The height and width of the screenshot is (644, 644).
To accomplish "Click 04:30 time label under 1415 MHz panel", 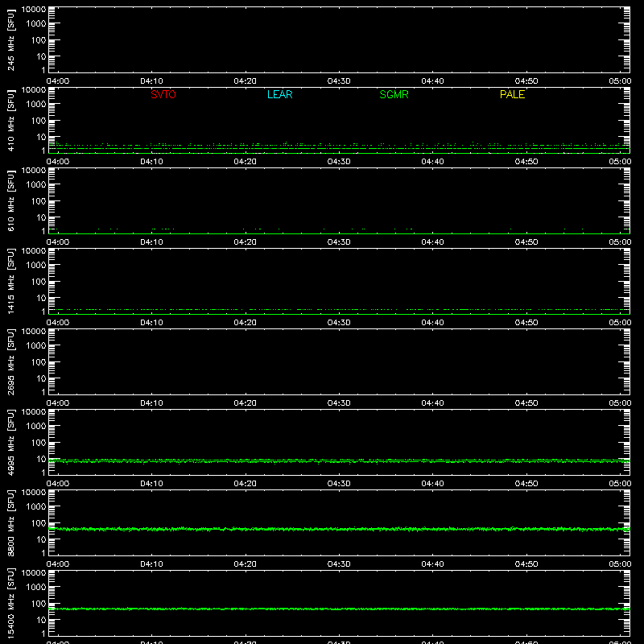I will 339,323.
